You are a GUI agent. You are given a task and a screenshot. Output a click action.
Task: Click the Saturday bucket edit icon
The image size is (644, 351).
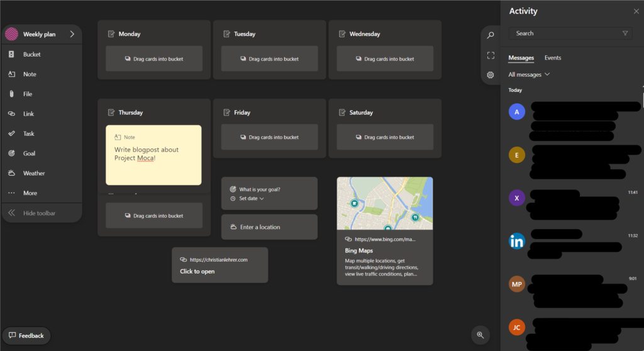(341, 112)
